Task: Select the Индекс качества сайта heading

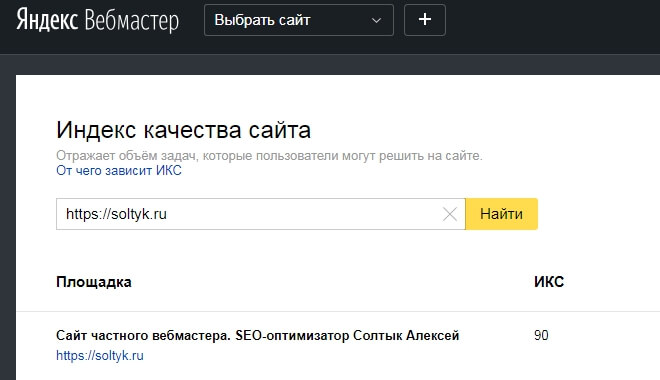Action: coord(184,130)
